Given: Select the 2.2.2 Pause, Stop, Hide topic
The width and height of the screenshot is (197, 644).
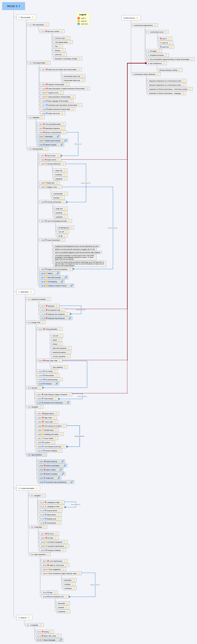Looking at the screenshot, I should click(50, 361).
